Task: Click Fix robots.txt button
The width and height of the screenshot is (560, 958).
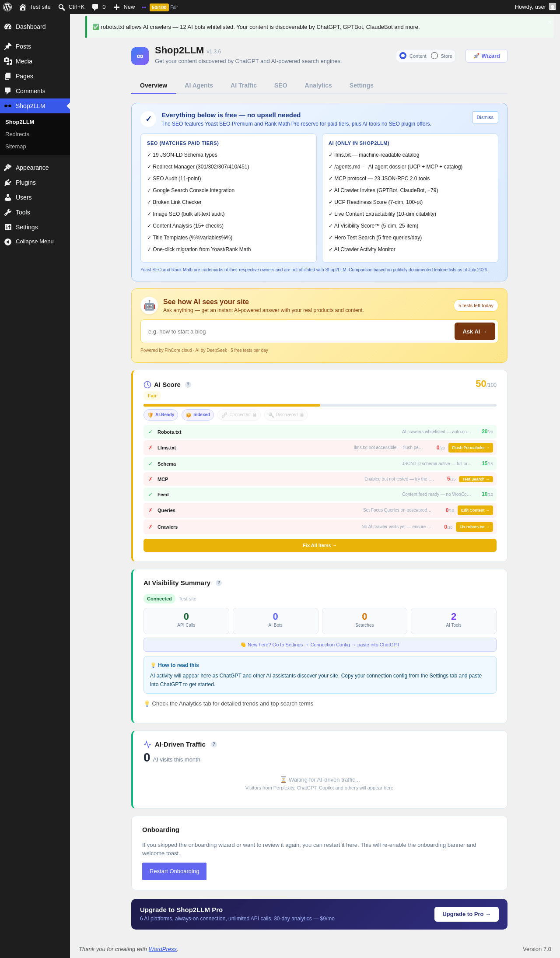Action: [474, 527]
